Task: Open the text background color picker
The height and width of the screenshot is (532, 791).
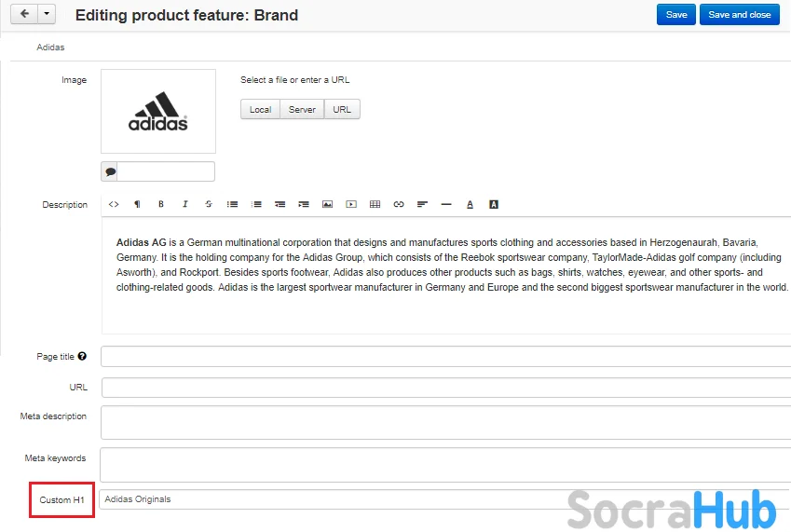Action: (x=494, y=204)
